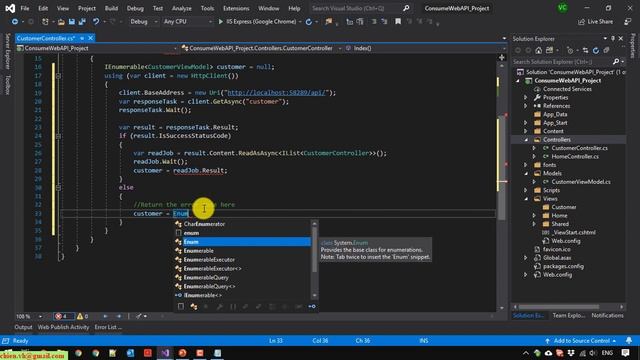Click the Save icon in toolbar
Screen dimensions: 640x360
[71, 22]
